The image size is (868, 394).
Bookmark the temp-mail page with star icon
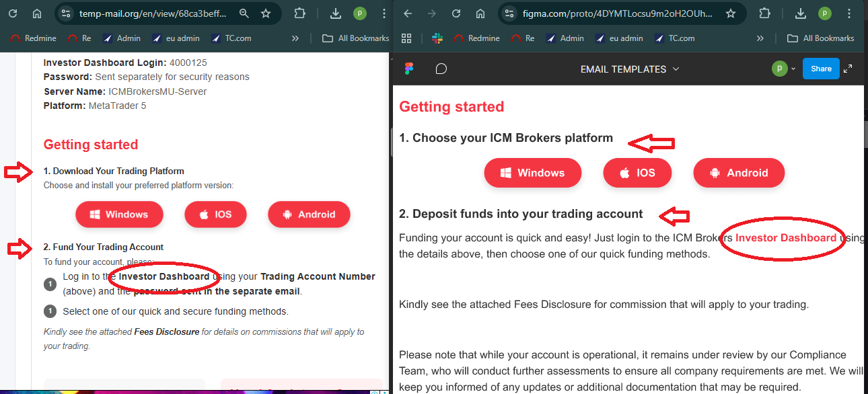coord(266,13)
